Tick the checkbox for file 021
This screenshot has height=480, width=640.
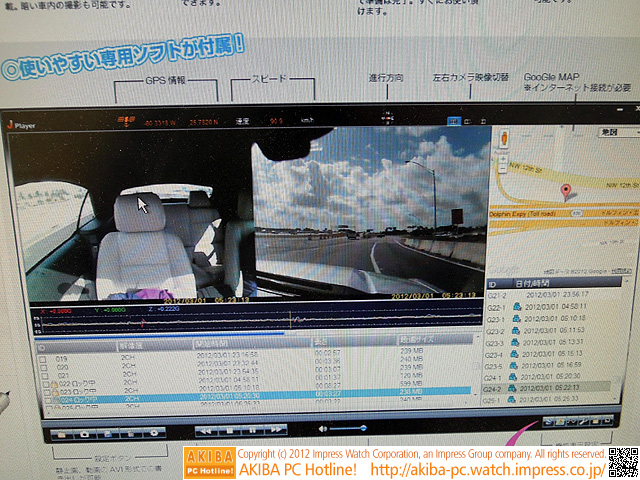[x=40, y=373]
